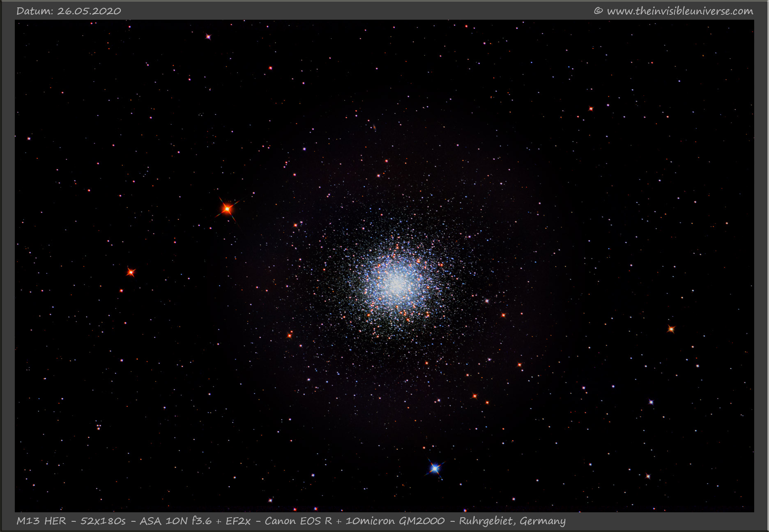Click the copyright symbol before the website URL
Viewport: 769px width, 532px height.
click(598, 11)
